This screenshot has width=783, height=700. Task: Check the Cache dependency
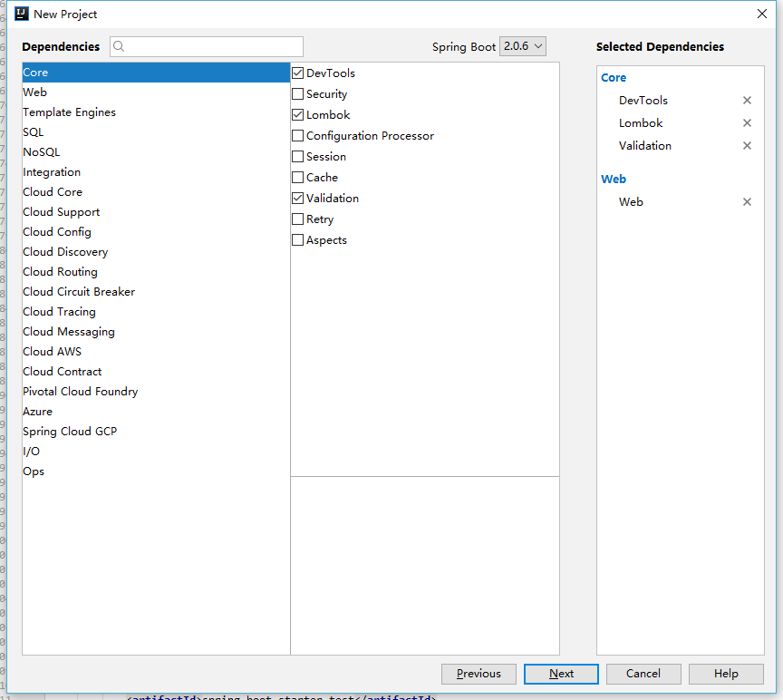tap(296, 177)
